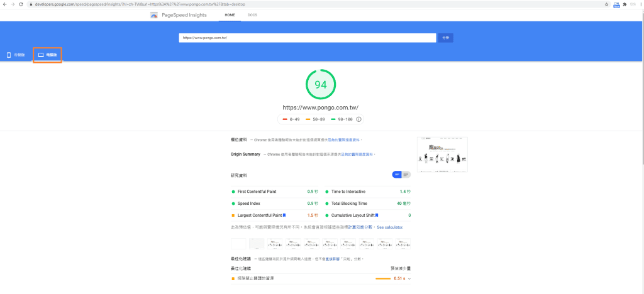Open the puzzle-piece extensions menu

click(x=625, y=4)
